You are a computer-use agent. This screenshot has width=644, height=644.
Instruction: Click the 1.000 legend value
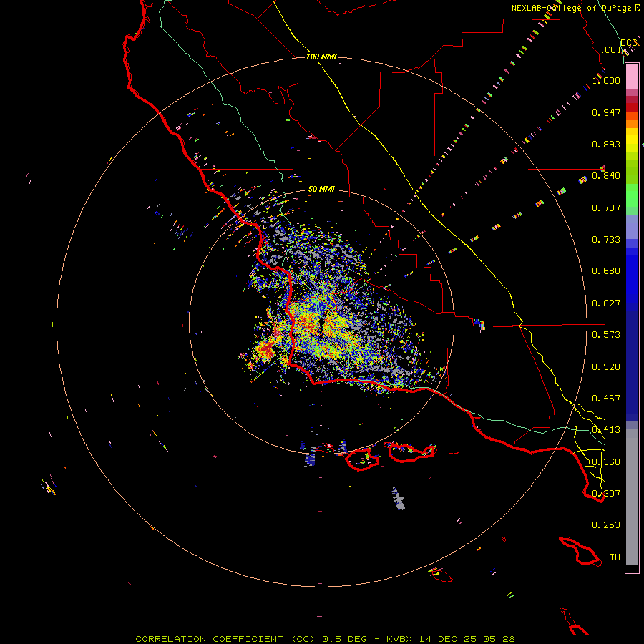(606, 80)
